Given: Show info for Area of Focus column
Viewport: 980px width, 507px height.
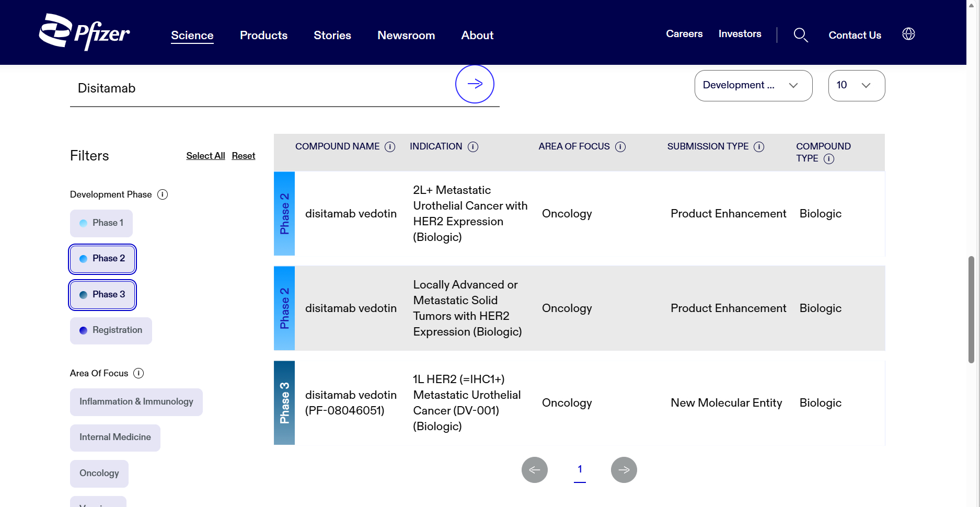Looking at the screenshot, I should (x=620, y=147).
